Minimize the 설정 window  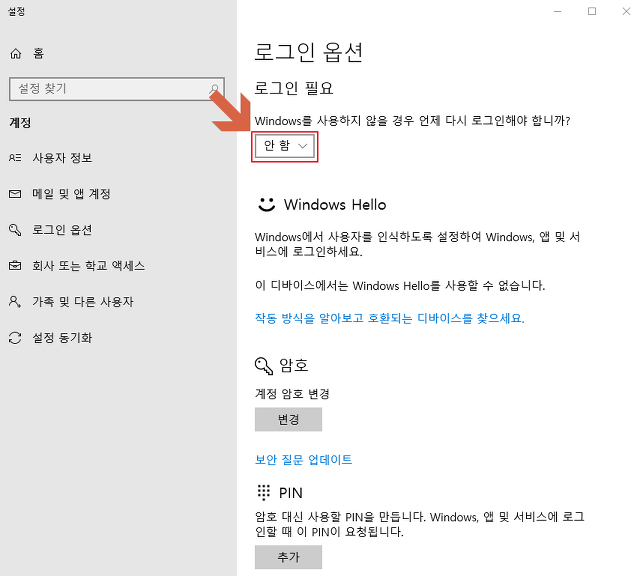point(558,11)
